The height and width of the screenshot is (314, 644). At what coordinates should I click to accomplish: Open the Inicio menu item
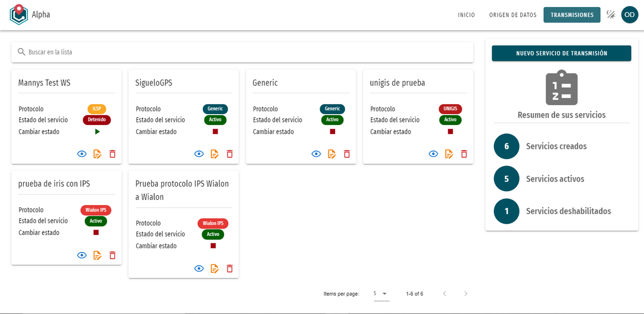[x=466, y=15]
